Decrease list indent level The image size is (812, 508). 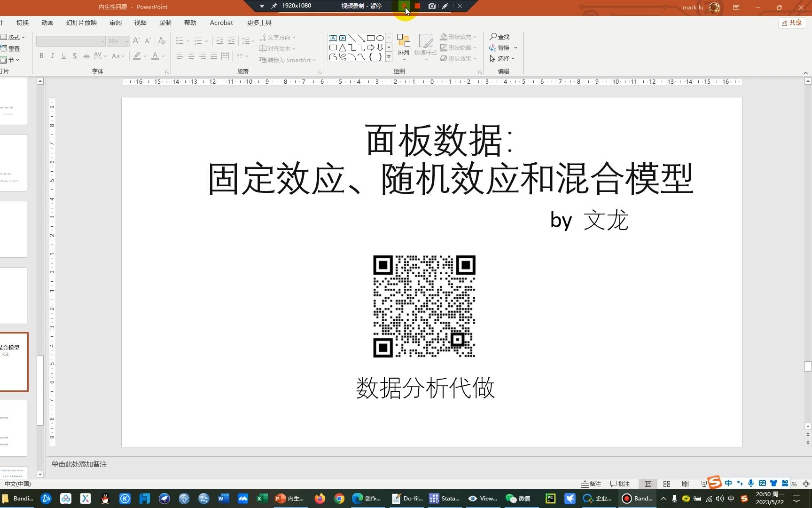tap(219, 41)
